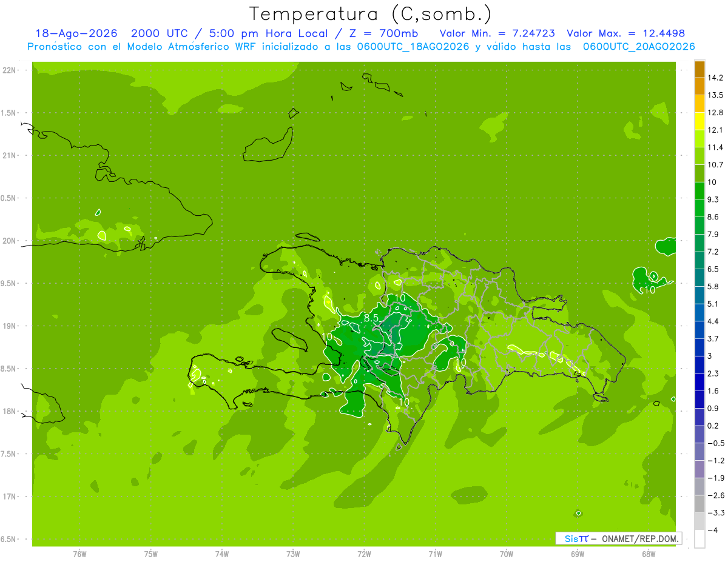Click the "13.5" colorbar label
Screen dimensions: 728x562
tap(715, 95)
